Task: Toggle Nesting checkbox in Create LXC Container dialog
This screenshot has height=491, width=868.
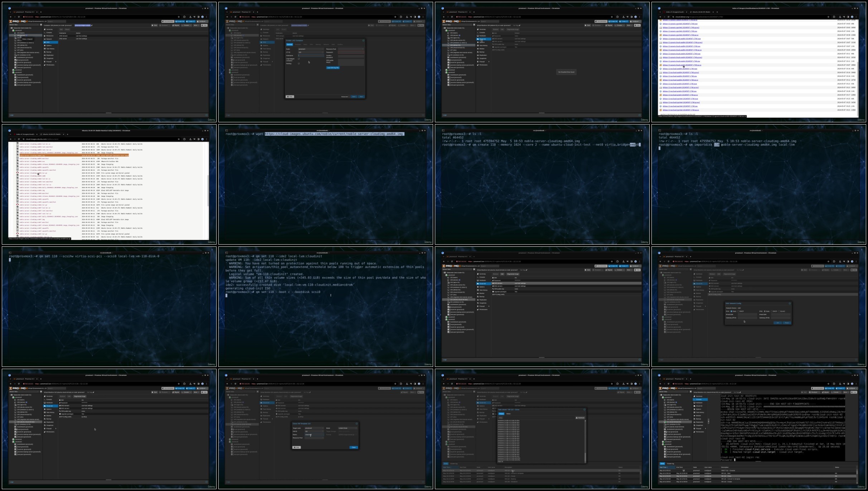Action: coord(299,64)
